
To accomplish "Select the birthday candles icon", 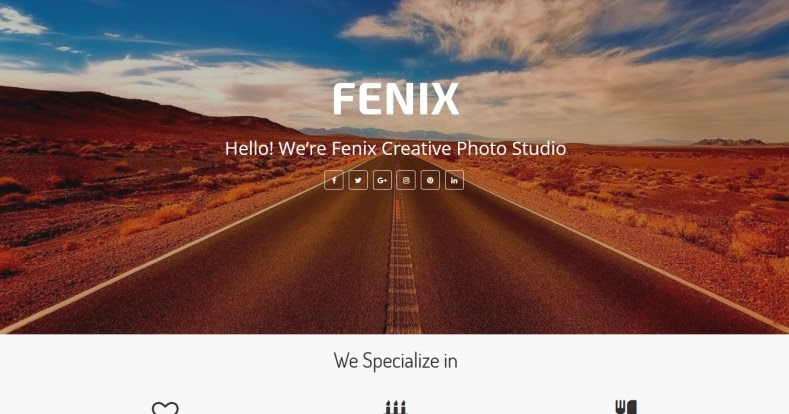I will [x=396, y=407].
